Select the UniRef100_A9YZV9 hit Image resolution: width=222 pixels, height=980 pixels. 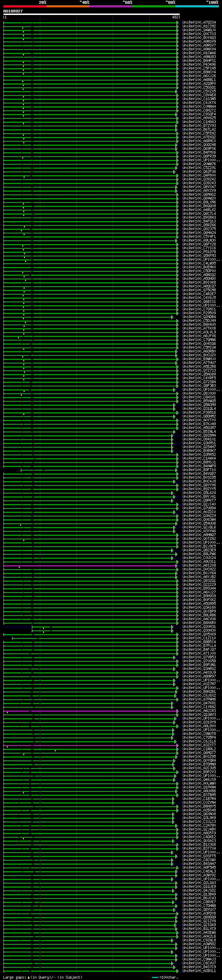pyautogui.click(x=199, y=191)
